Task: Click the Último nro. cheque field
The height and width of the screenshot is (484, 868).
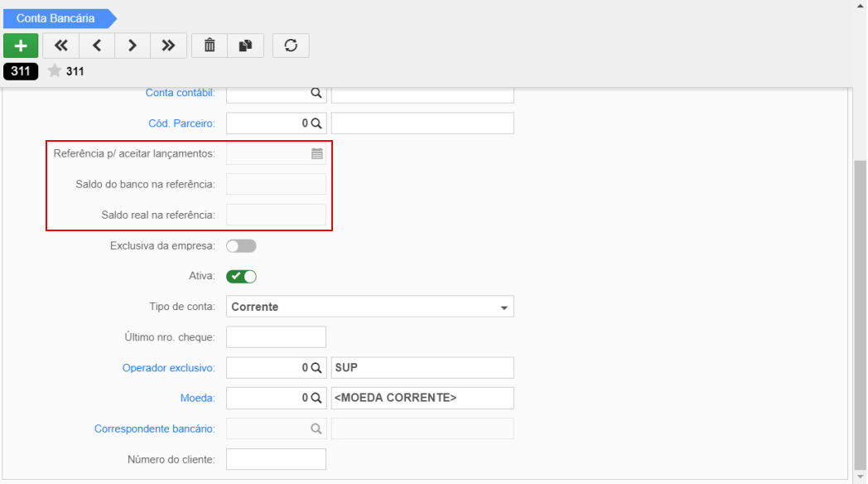Action: [276, 336]
